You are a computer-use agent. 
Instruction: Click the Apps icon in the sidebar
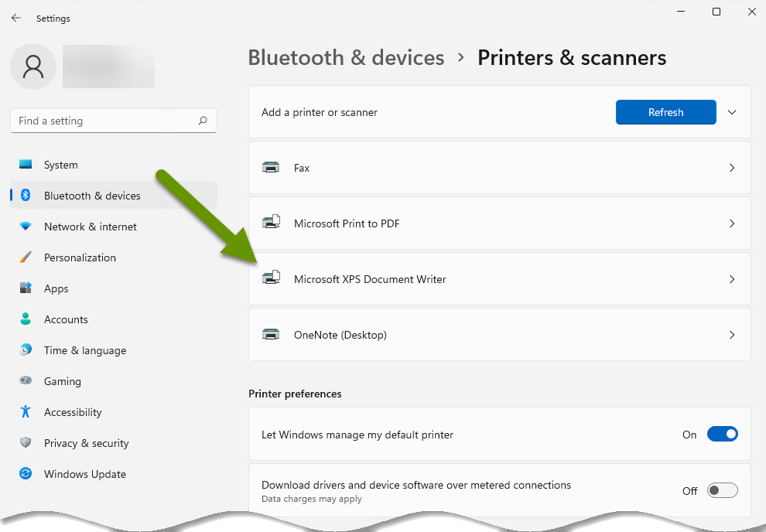[26, 288]
